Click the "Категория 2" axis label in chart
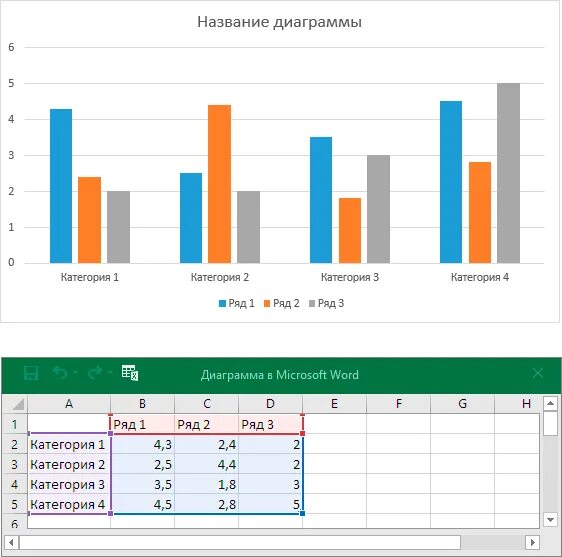The width and height of the screenshot is (562, 557). [220, 277]
